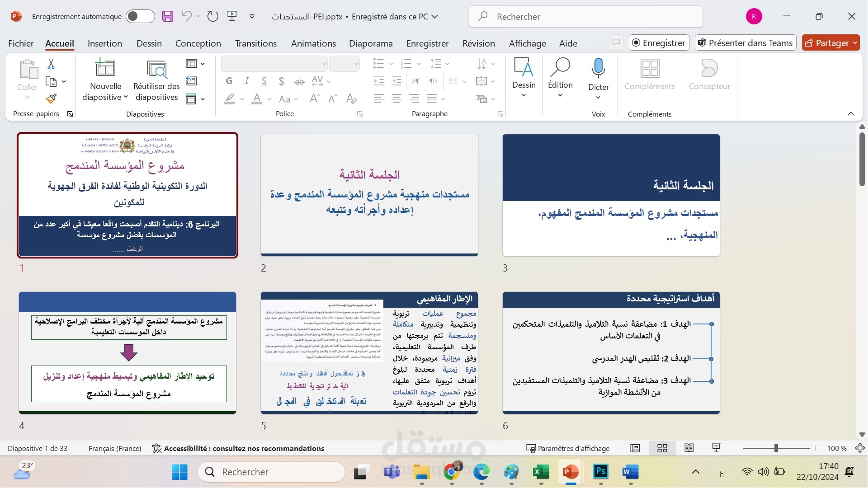Viewport: 868px width, 488px height.
Task: Click the cut scissors icon
Action: point(51,65)
